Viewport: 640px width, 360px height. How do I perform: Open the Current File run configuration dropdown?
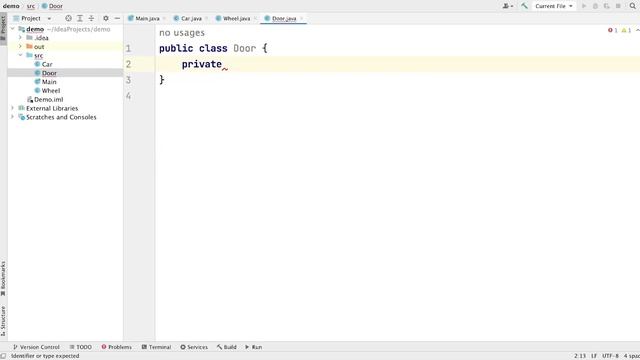point(554,6)
